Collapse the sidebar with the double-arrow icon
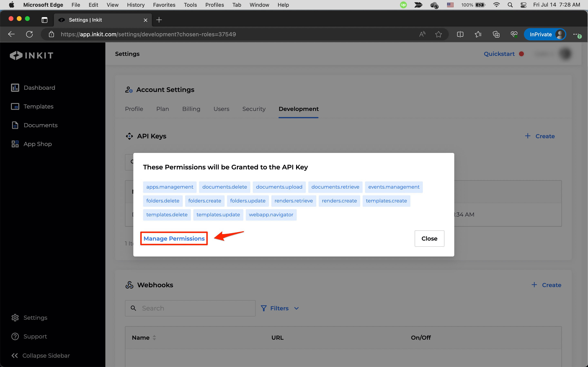588x367 pixels. tap(14, 355)
